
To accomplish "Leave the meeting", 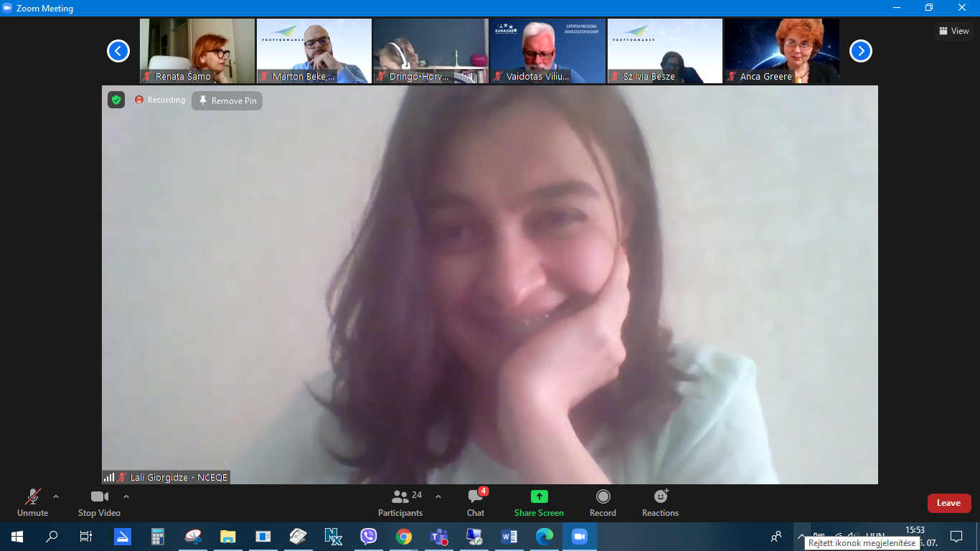I will click(948, 503).
